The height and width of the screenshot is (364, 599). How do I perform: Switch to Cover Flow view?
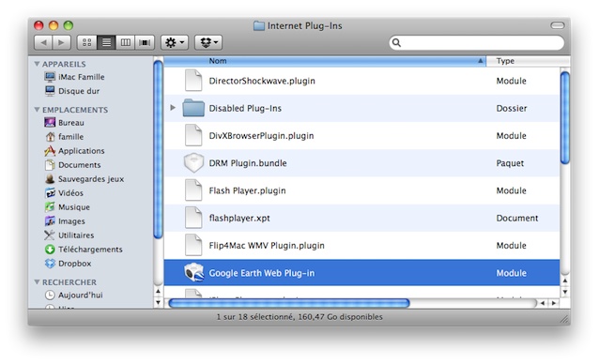145,42
